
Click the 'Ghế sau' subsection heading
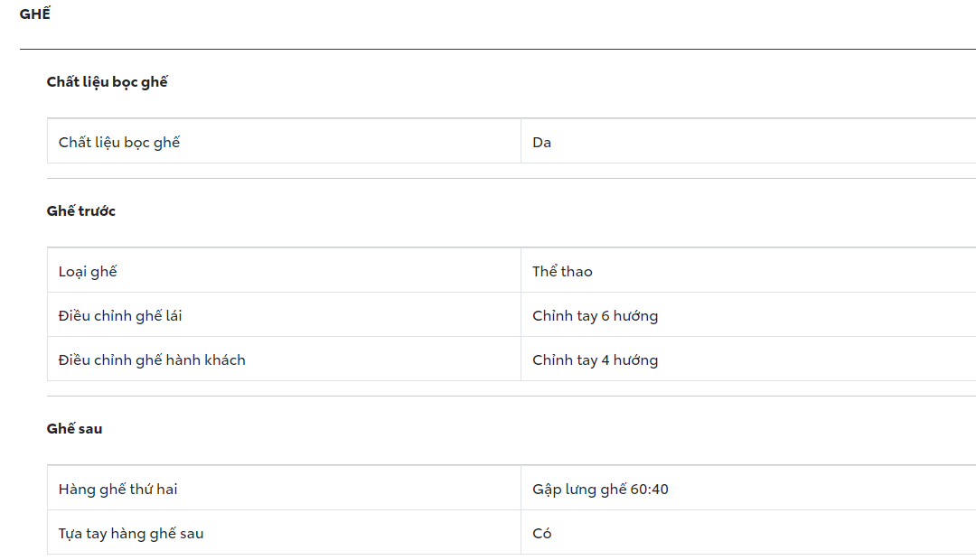(x=74, y=429)
